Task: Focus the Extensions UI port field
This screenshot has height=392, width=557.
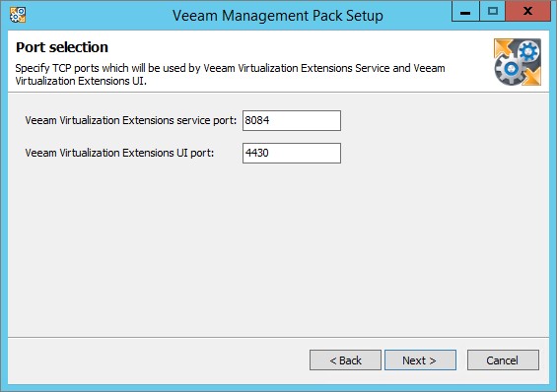Action: [292, 154]
